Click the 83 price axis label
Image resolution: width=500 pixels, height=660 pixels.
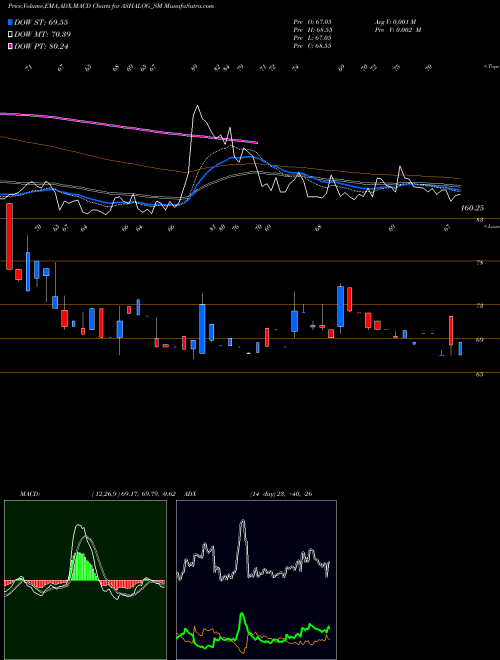coord(479,220)
